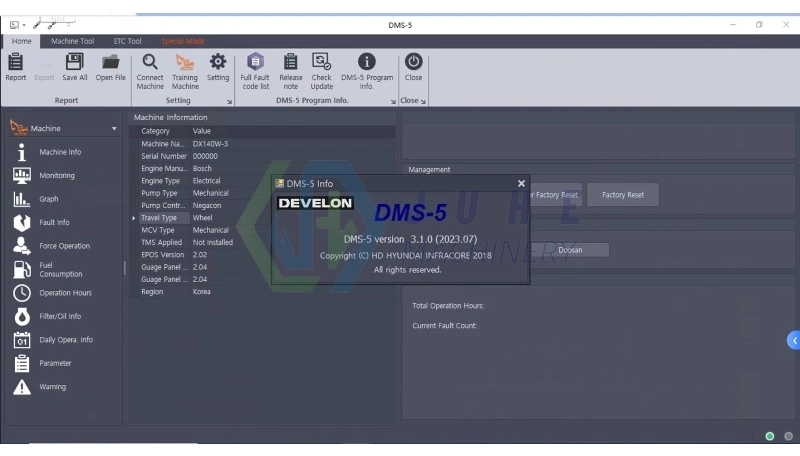Expand DMS-5 Program Info group launcher

[x=393, y=102]
